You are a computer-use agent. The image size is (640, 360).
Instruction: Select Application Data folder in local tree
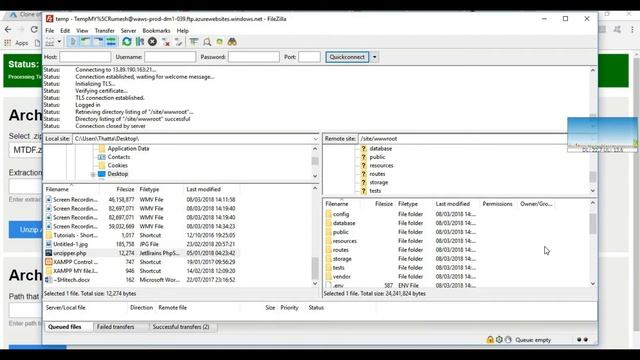[x=128, y=149]
